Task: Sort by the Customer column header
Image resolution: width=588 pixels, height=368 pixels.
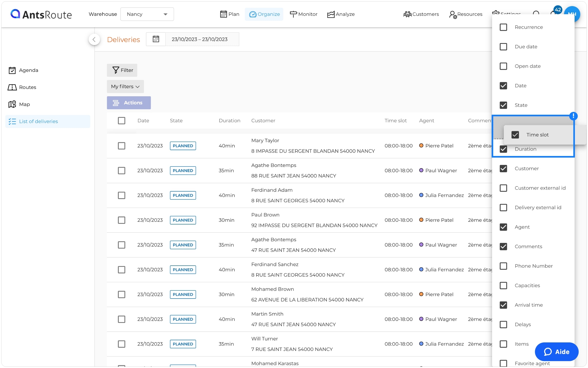Action: point(263,120)
